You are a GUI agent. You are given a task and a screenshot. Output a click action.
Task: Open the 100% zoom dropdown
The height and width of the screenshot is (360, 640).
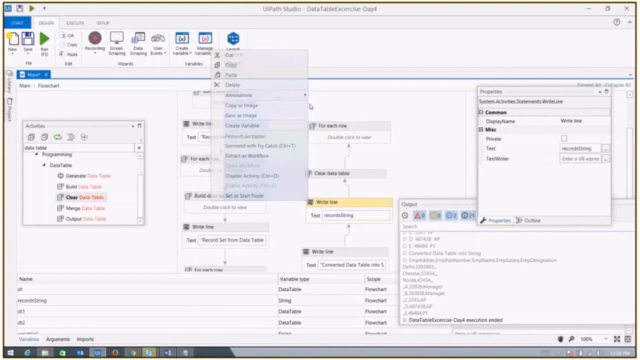pos(606,339)
